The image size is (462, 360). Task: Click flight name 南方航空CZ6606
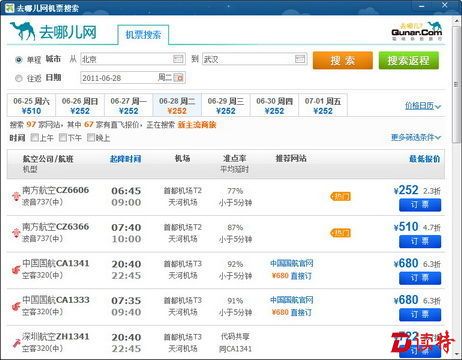pyautogui.click(x=56, y=190)
